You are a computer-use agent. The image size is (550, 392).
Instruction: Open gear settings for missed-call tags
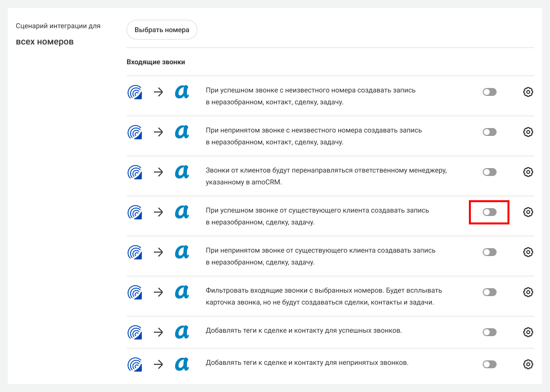[528, 364]
